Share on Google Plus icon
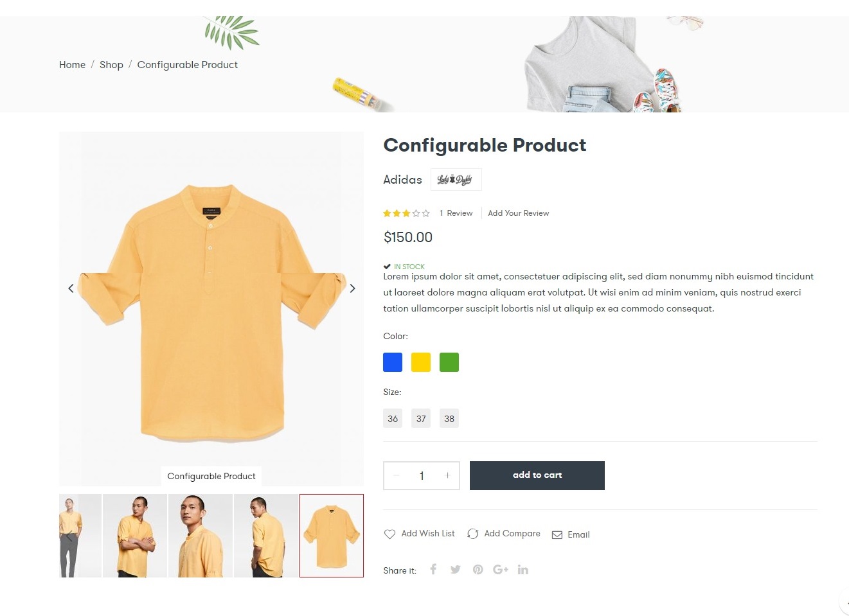 point(501,570)
